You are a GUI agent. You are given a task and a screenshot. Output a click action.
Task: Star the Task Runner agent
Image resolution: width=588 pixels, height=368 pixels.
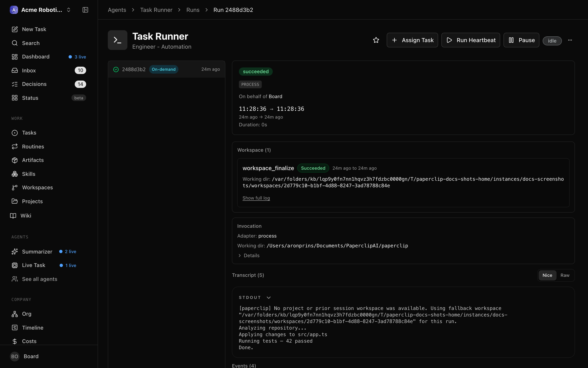point(376,40)
